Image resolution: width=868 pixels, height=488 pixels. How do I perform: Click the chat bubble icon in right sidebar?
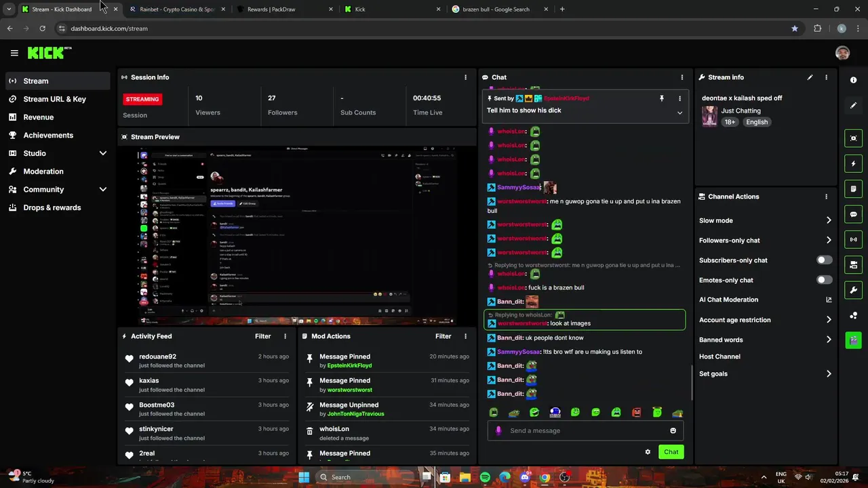853,214
